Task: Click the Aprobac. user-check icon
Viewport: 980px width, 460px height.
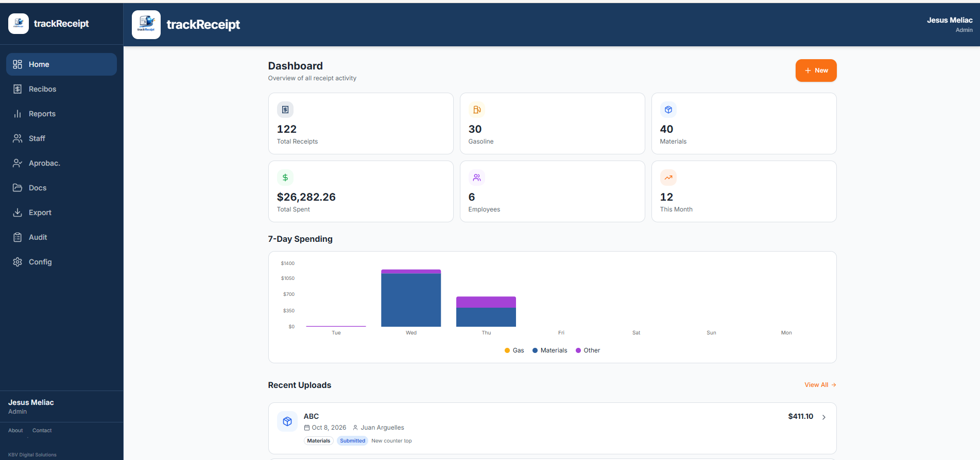Action: click(18, 163)
